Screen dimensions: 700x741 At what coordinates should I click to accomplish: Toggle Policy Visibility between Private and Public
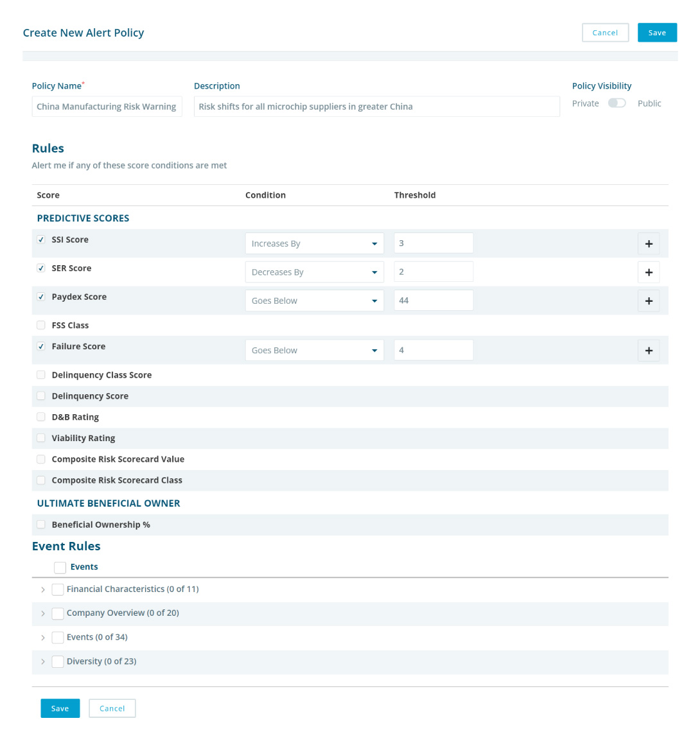point(617,103)
